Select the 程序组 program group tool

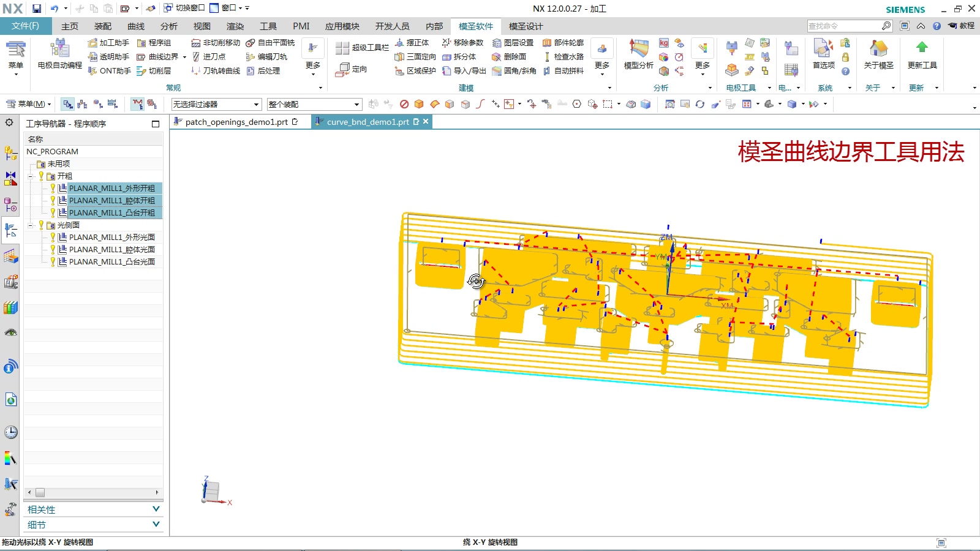tap(154, 43)
